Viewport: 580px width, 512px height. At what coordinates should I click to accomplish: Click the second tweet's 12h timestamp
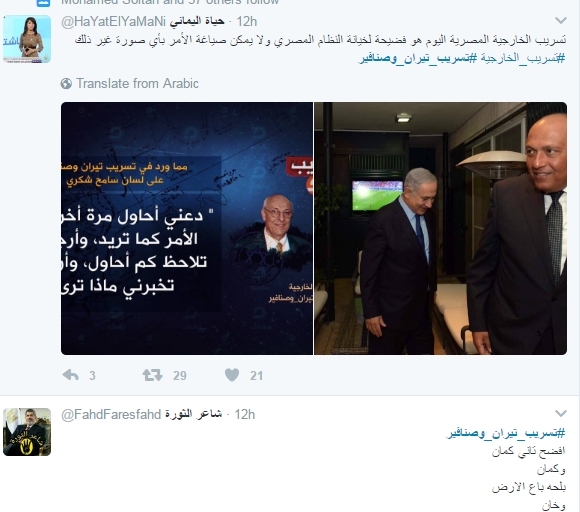(245, 414)
